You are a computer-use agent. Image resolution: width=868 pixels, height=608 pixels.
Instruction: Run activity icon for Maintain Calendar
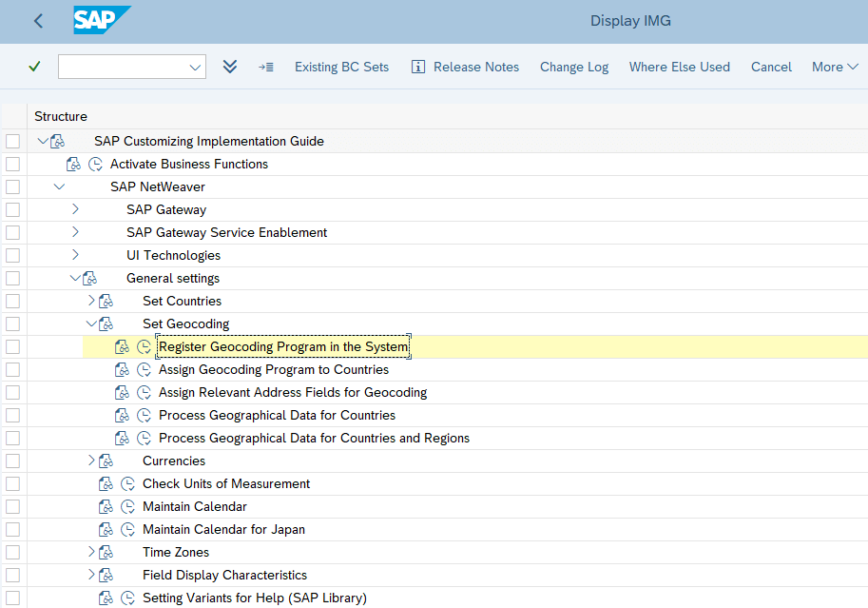point(128,506)
